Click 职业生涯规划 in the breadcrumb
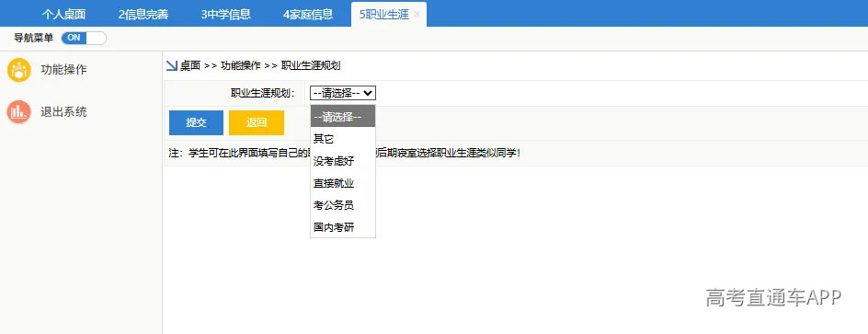The image size is (868, 334). 311,65
